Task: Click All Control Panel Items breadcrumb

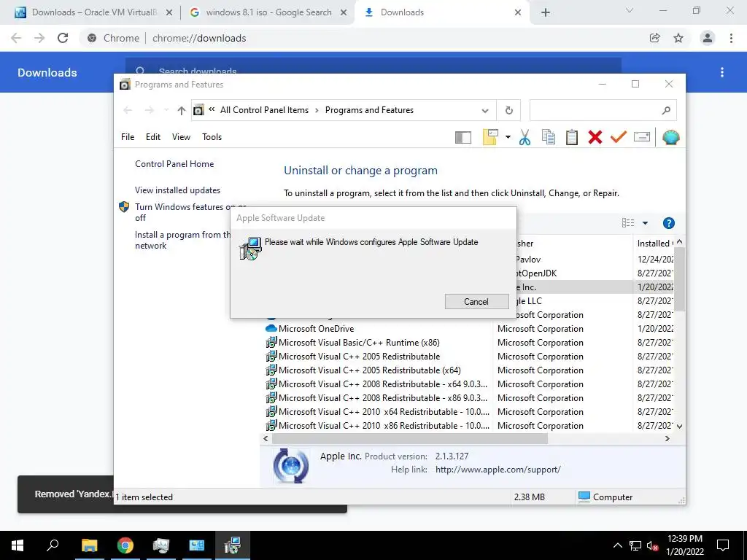Action: (264, 110)
